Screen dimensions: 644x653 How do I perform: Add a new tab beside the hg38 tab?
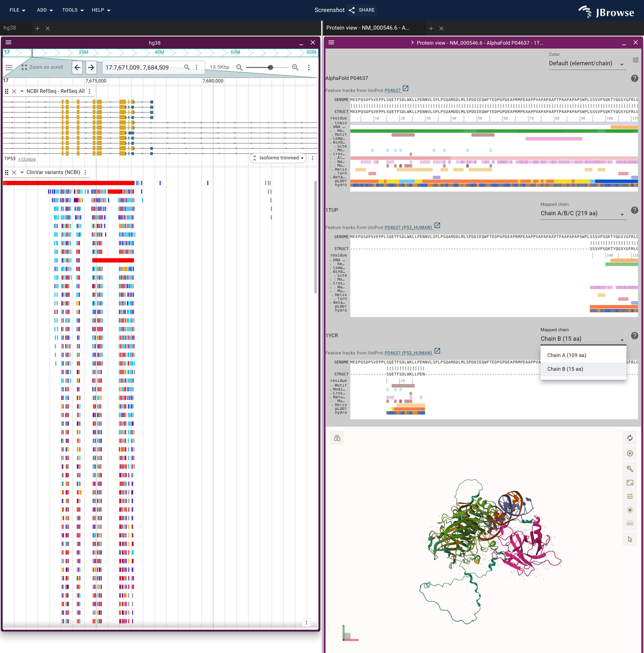tap(38, 28)
